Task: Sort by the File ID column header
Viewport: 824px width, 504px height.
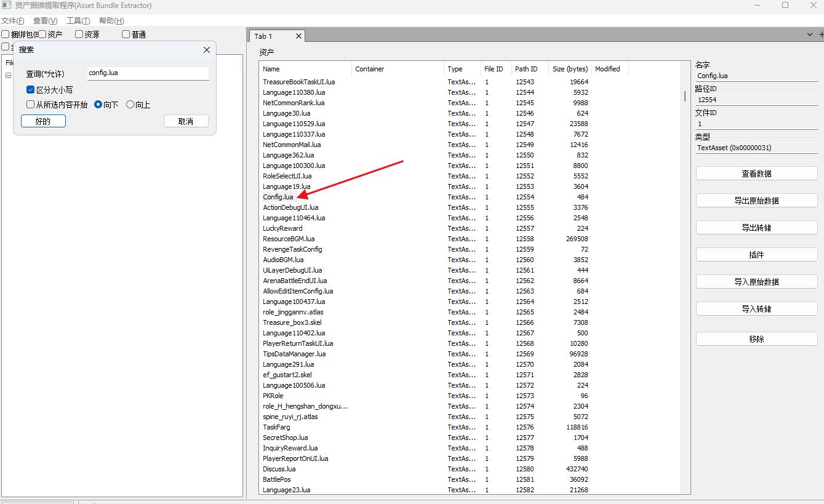Action: (x=496, y=69)
